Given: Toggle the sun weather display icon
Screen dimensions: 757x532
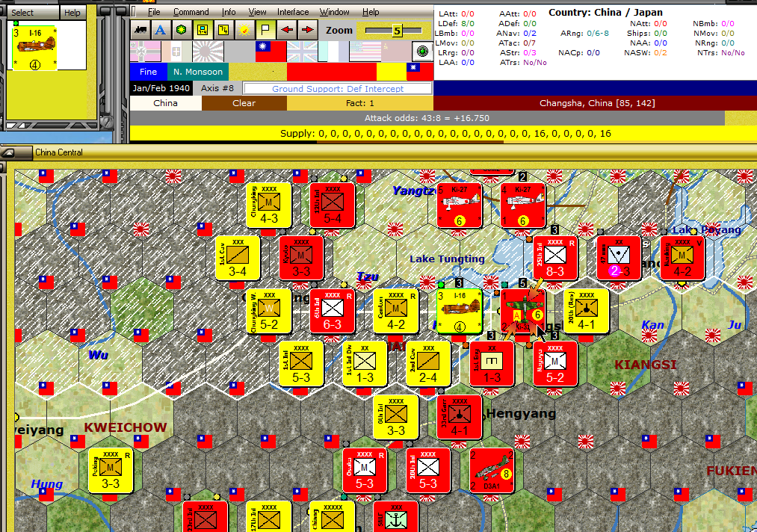Looking at the screenshot, I should pos(244,30).
